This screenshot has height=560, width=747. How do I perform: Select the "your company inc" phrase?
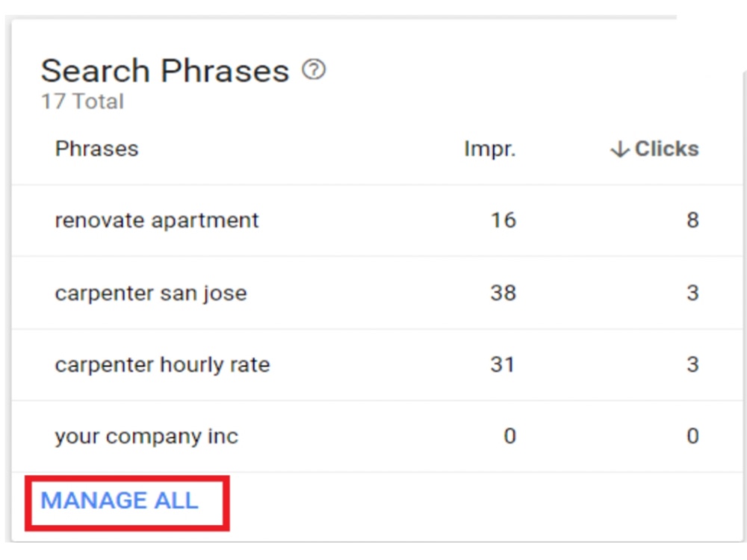click(146, 436)
